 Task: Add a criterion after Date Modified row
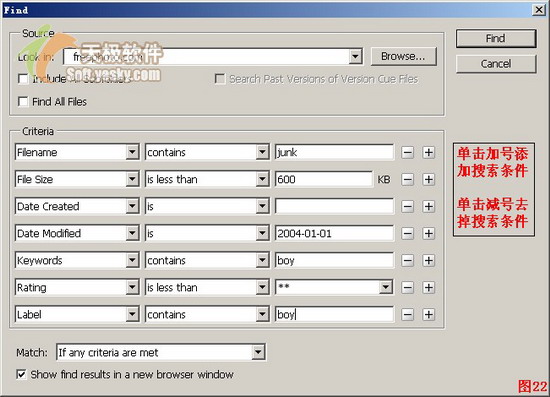tap(429, 234)
